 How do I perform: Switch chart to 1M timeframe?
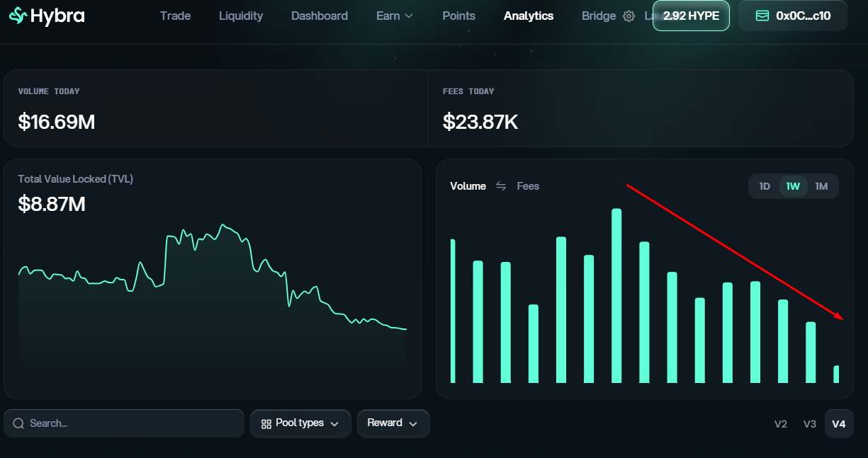click(x=821, y=186)
